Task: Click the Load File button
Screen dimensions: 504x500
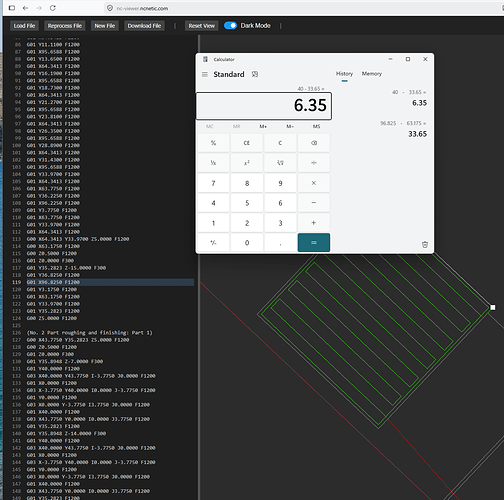Action: (24, 26)
